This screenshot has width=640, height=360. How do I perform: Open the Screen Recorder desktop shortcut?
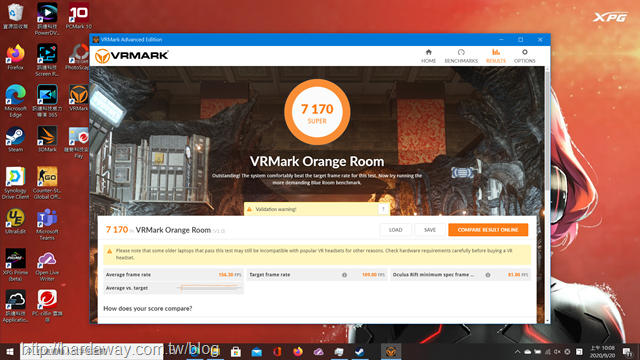[x=47, y=60]
